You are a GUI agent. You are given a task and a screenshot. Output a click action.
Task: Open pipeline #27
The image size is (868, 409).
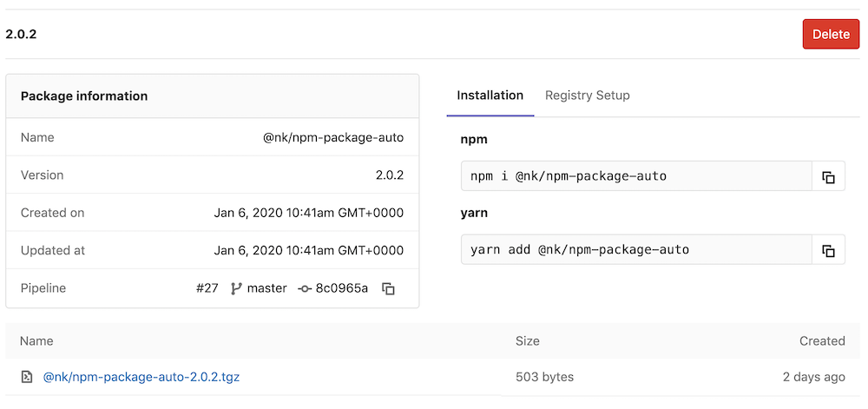pyautogui.click(x=207, y=288)
